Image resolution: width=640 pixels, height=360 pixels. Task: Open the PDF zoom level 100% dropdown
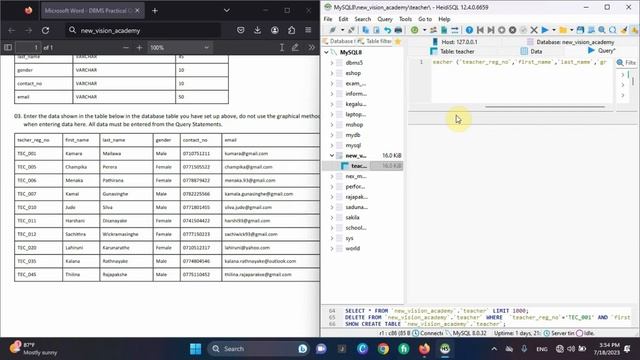[x=180, y=48]
